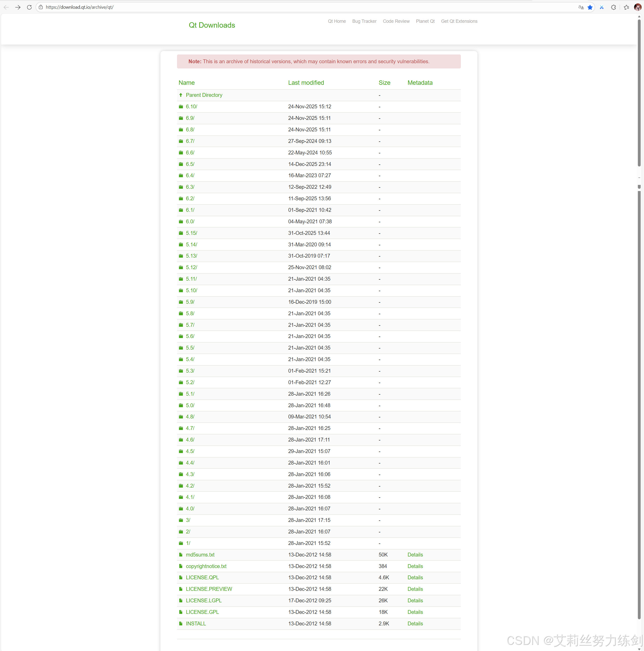Open the browser extensions puzzle icon
The height and width of the screenshot is (651, 644).
coord(613,7)
